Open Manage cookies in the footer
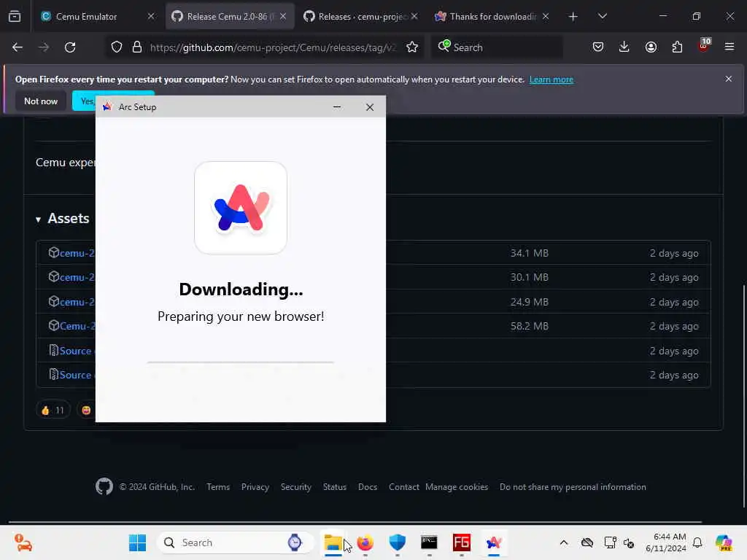The width and height of the screenshot is (747, 560). [x=457, y=486]
